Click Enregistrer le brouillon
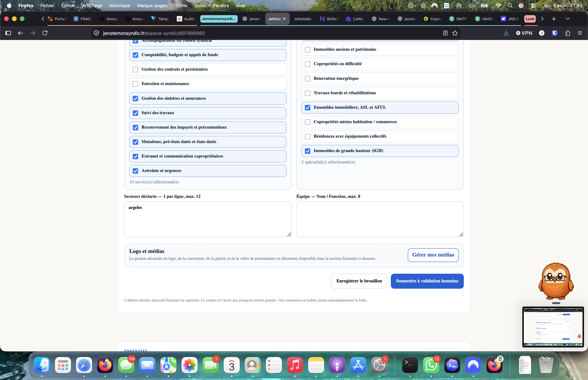 coord(359,281)
